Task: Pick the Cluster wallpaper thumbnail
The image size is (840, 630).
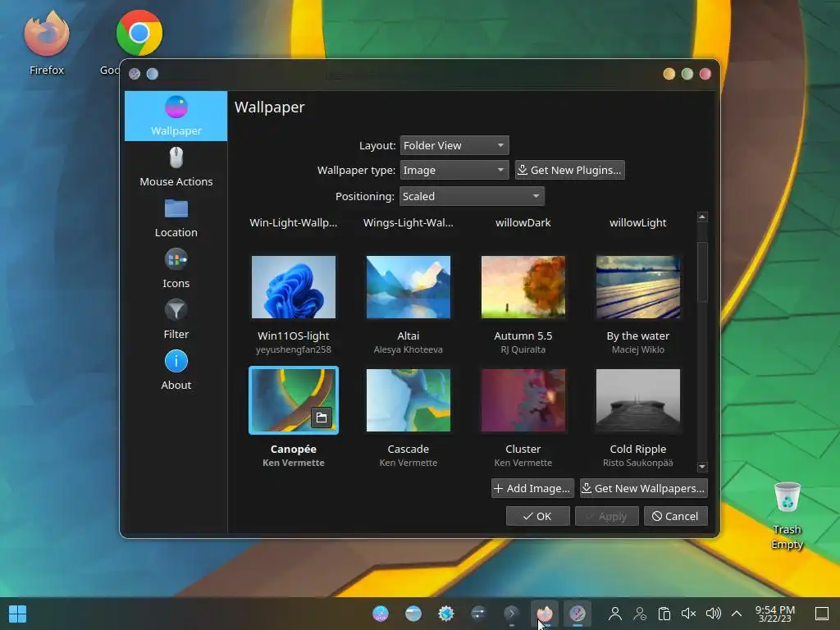Action: 523,400
